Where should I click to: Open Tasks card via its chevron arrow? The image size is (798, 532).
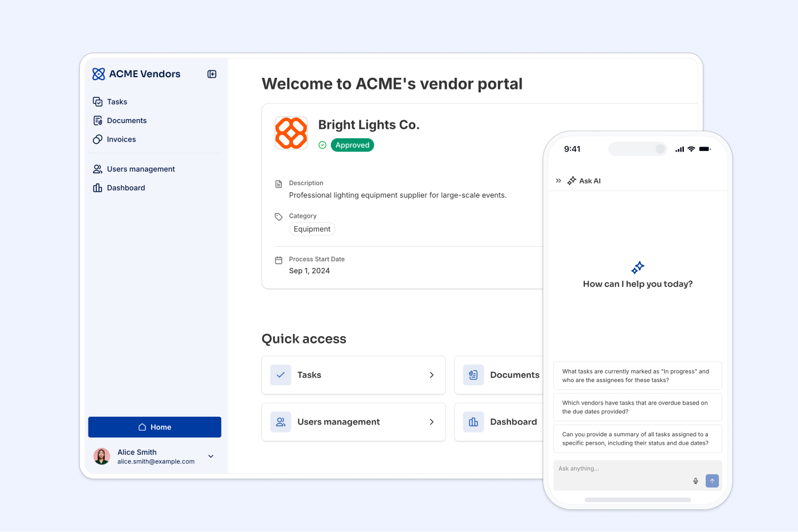pyautogui.click(x=431, y=375)
